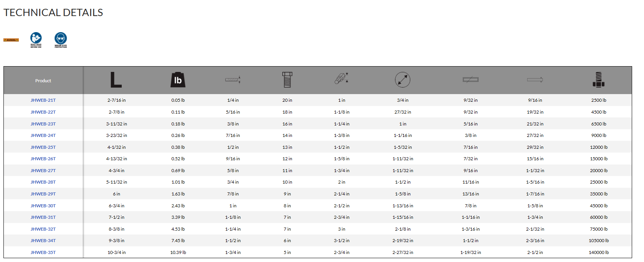Viewport: 644px width, 262px height.
Task: Open the JHWEB-24T product link
Action: (x=43, y=135)
